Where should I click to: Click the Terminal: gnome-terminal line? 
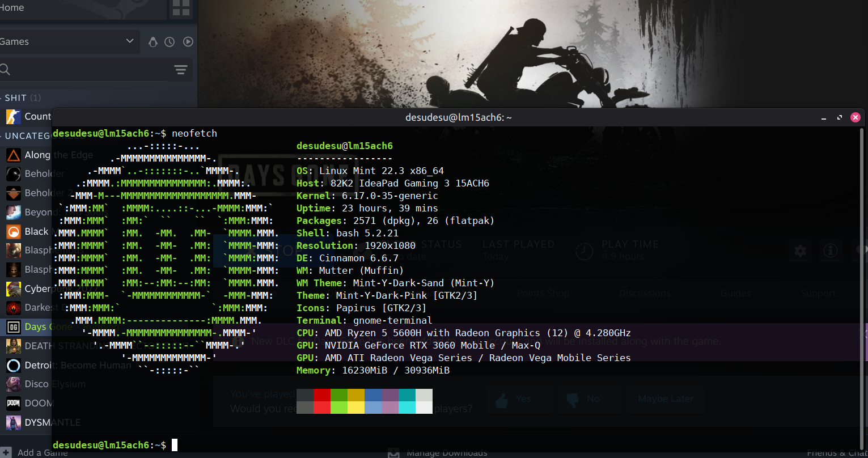pos(365,320)
